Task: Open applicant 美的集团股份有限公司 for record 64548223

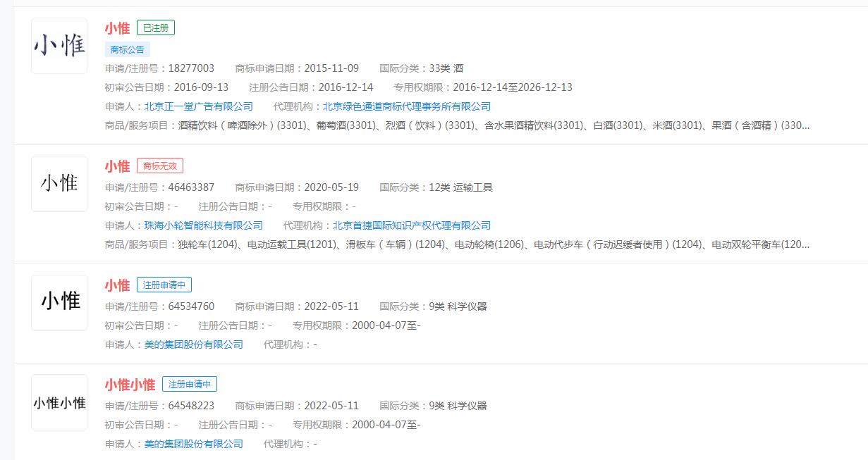Action: coord(194,444)
